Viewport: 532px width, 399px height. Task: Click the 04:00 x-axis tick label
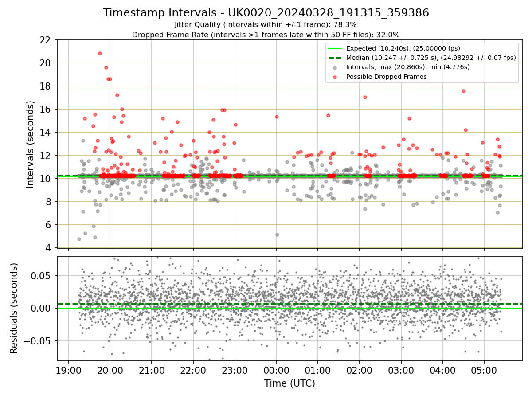click(442, 370)
